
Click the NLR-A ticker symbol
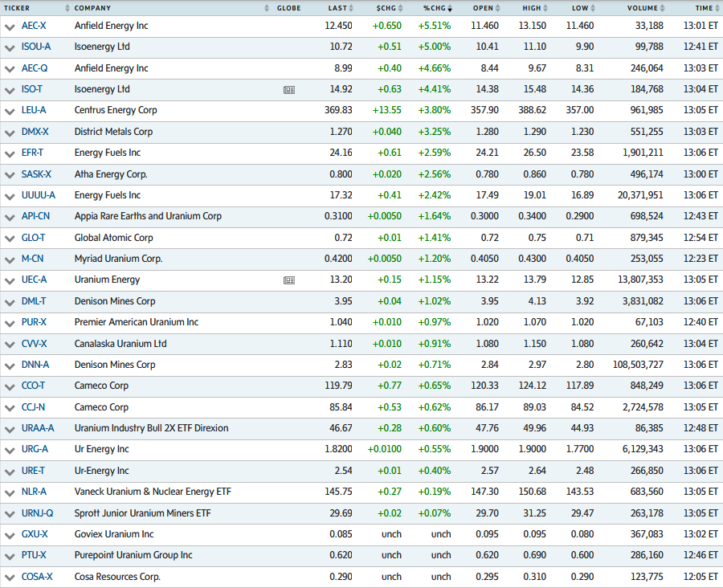34,492
